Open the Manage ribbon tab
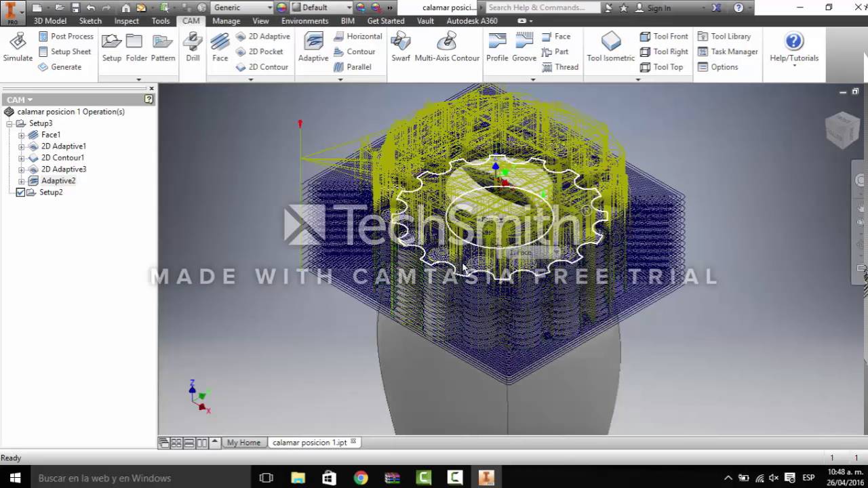The image size is (868, 488). coord(226,21)
